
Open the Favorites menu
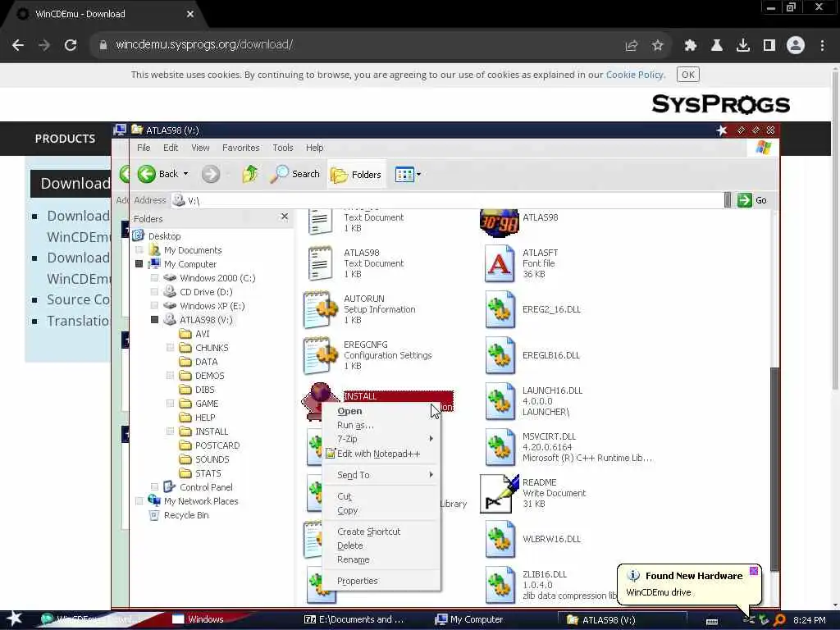tap(240, 148)
